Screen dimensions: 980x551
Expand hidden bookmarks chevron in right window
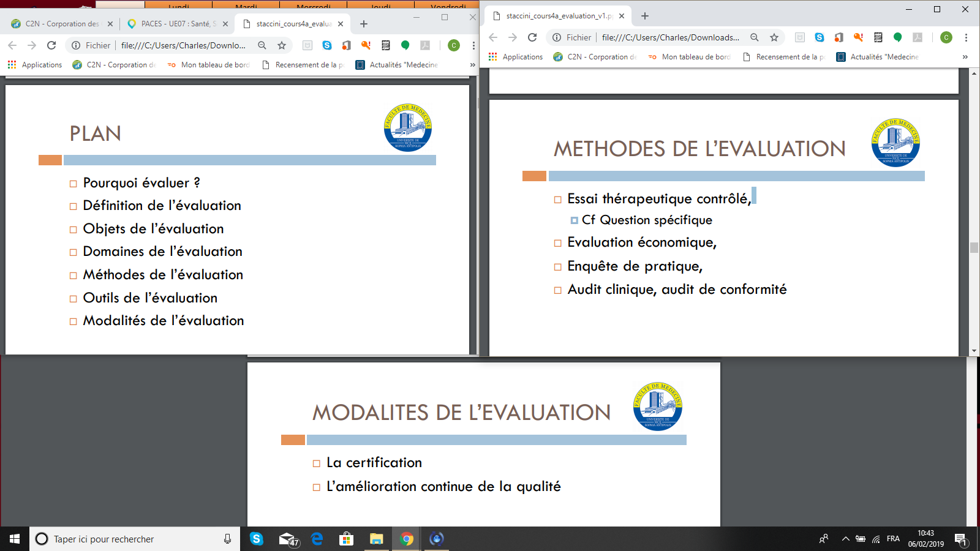(x=965, y=57)
